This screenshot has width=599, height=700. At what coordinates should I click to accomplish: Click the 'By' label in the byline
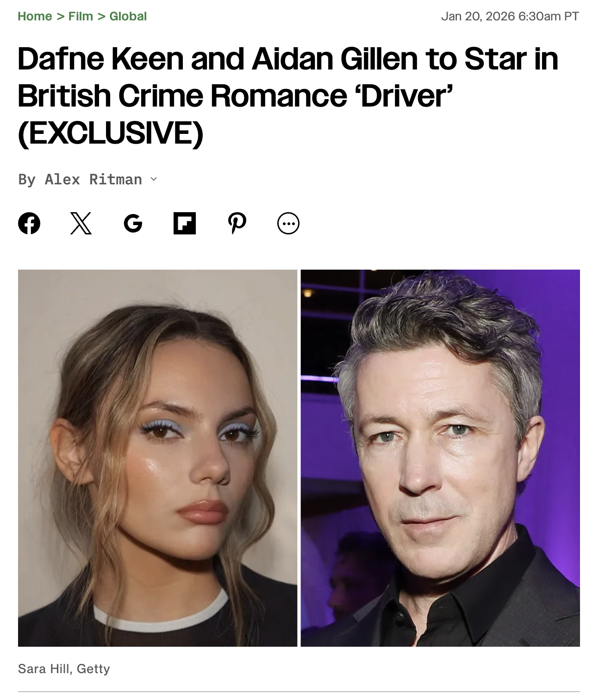pyautogui.click(x=27, y=179)
